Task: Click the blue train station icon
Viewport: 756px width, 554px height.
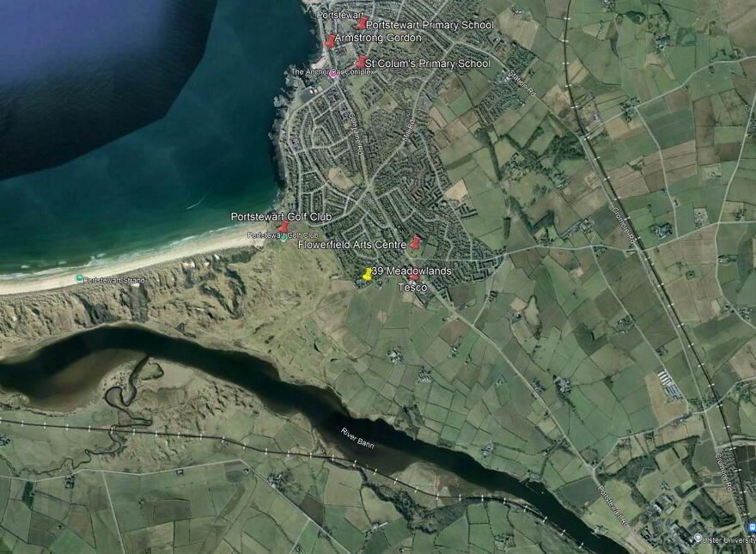Action: click(751, 526)
